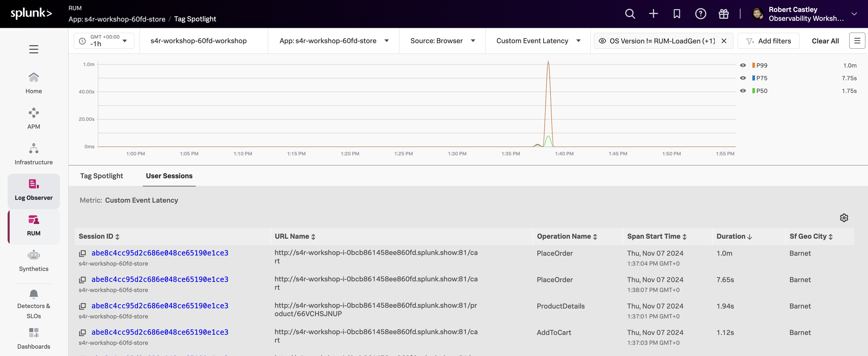
Task: Click the bookmark icon in header
Action: point(677,14)
